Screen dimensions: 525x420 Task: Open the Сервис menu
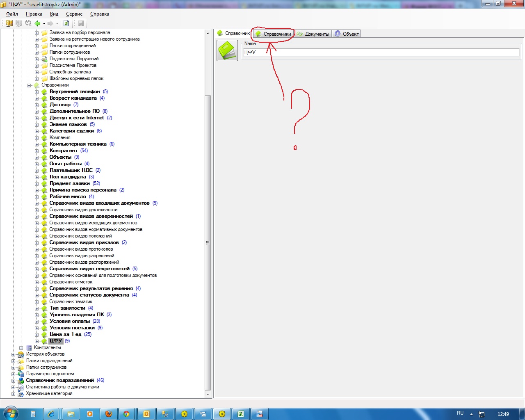(74, 14)
